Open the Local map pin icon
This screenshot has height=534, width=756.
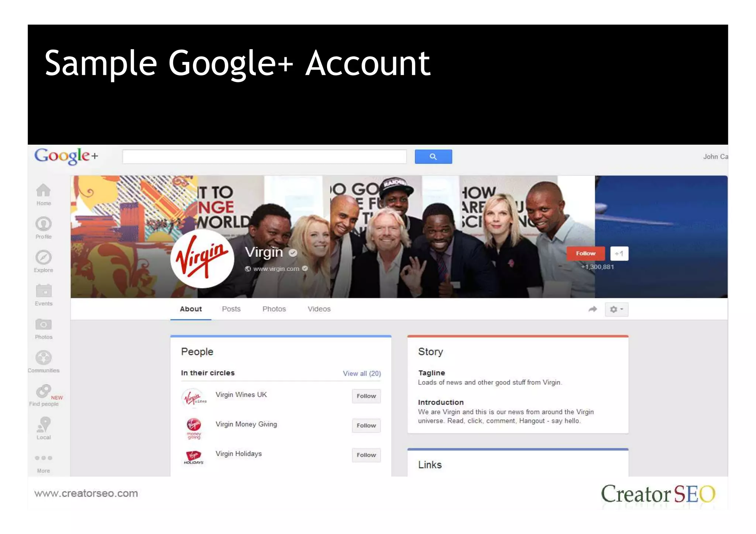(x=44, y=424)
